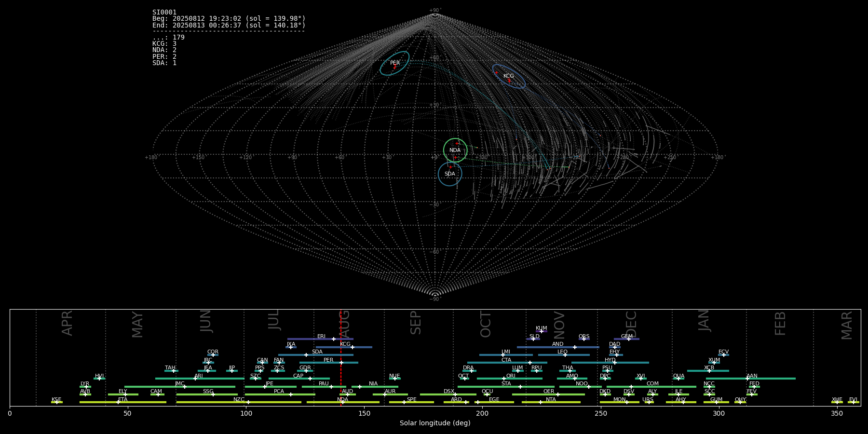Screen dimensions: 868x434
Task: Click the STA shower bar in timeline
Action: click(506, 386)
